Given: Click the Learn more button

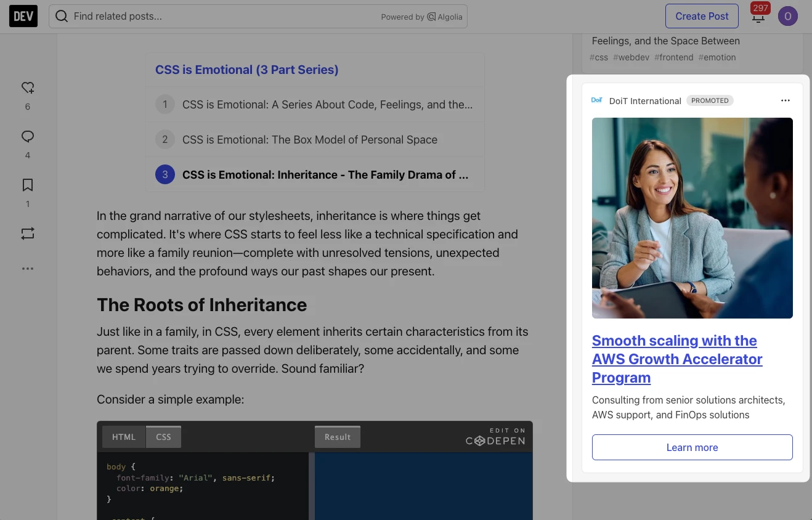Looking at the screenshot, I should (692, 447).
